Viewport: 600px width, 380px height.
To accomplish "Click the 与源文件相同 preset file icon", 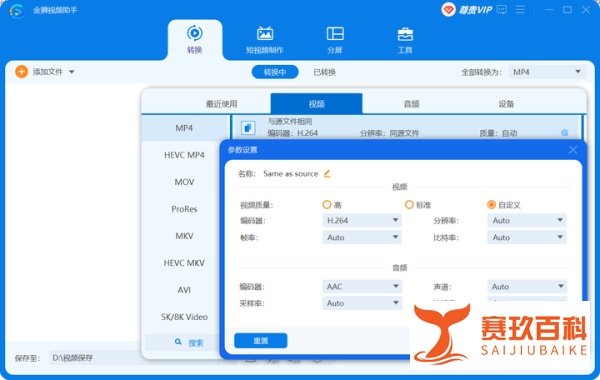I will point(248,127).
